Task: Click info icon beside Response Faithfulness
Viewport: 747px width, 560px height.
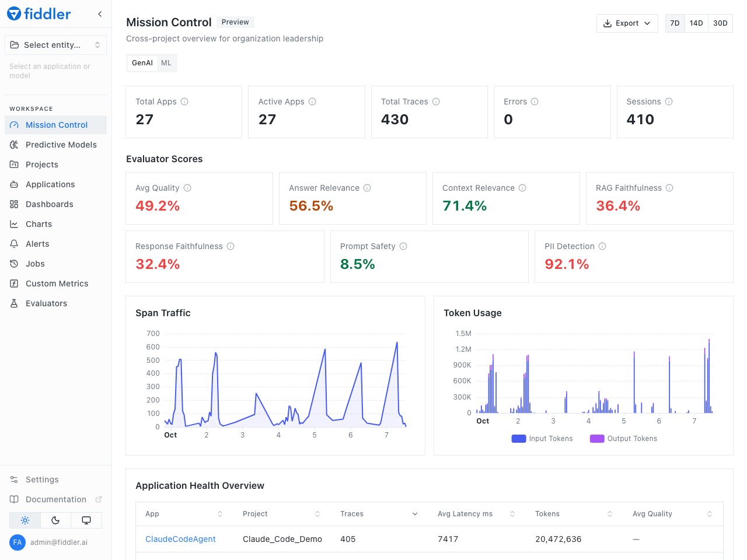Action: click(x=231, y=246)
